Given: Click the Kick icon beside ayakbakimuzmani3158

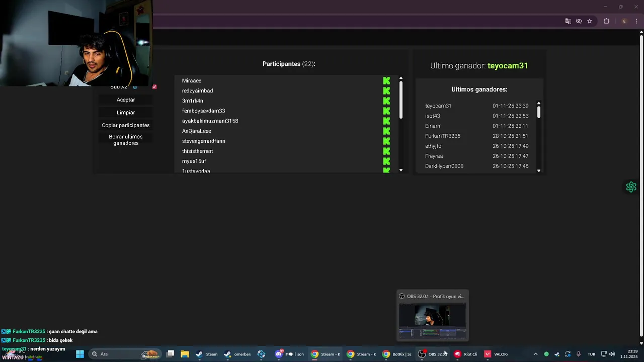Looking at the screenshot, I should tap(386, 121).
